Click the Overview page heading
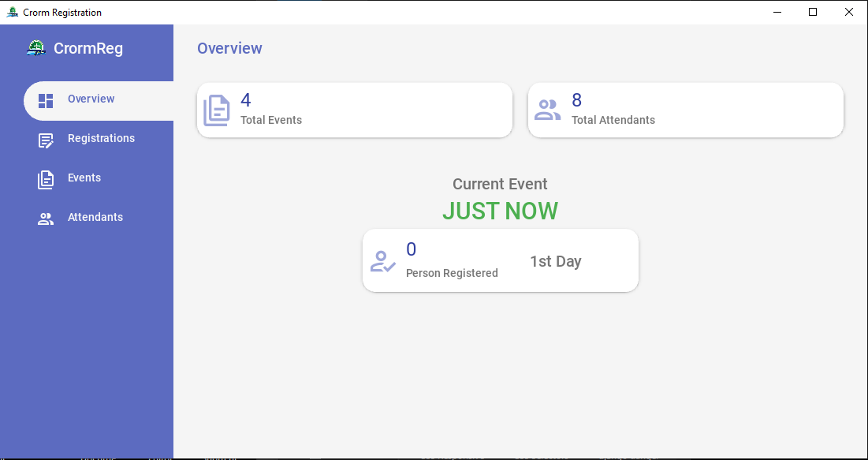Viewport: 868px width, 460px height. tap(229, 48)
